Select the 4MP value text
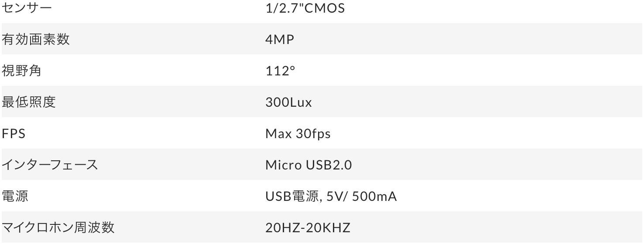The image size is (644, 244). pyautogui.click(x=280, y=39)
